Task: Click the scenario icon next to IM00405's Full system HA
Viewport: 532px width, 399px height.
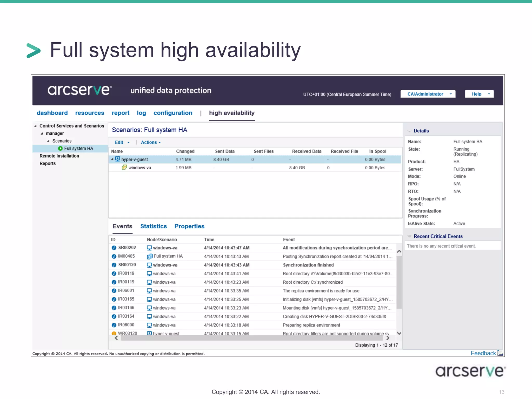Action: (x=150, y=256)
